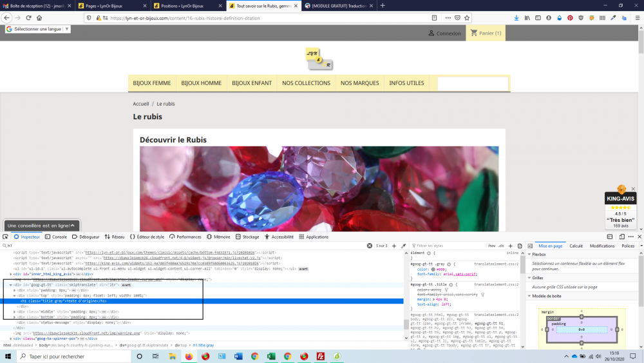Open the Débogueur panel
This screenshot has height=363, width=644.
[x=86, y=237]
